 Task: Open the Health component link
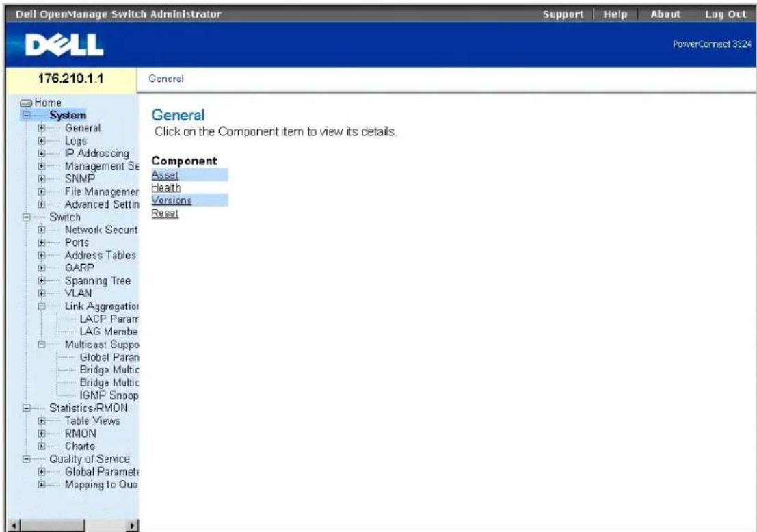coord(166,188)
